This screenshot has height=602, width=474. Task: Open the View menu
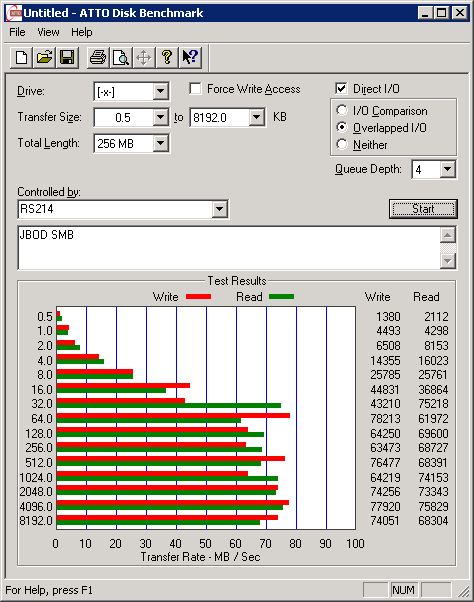[x=48, y=32]
